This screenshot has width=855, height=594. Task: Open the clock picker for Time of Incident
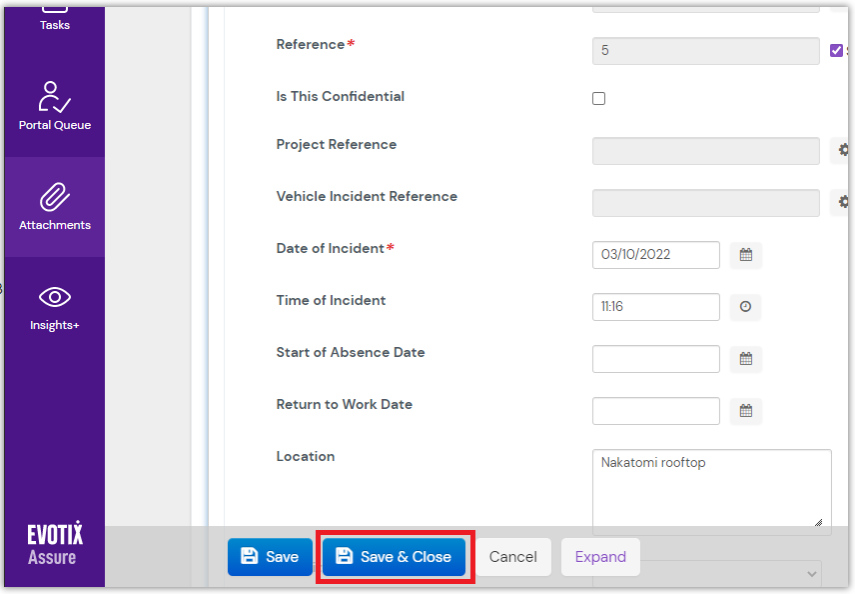coord(745,307)
